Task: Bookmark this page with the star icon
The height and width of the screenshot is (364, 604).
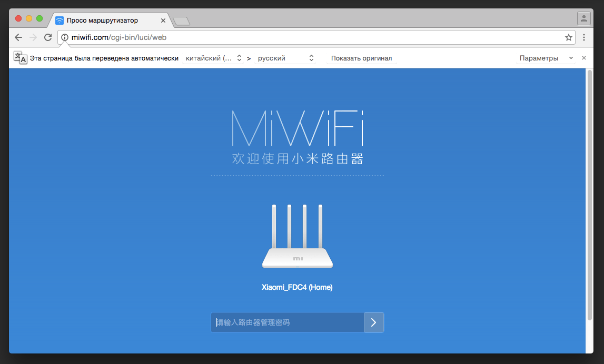Action: [569, 37]
